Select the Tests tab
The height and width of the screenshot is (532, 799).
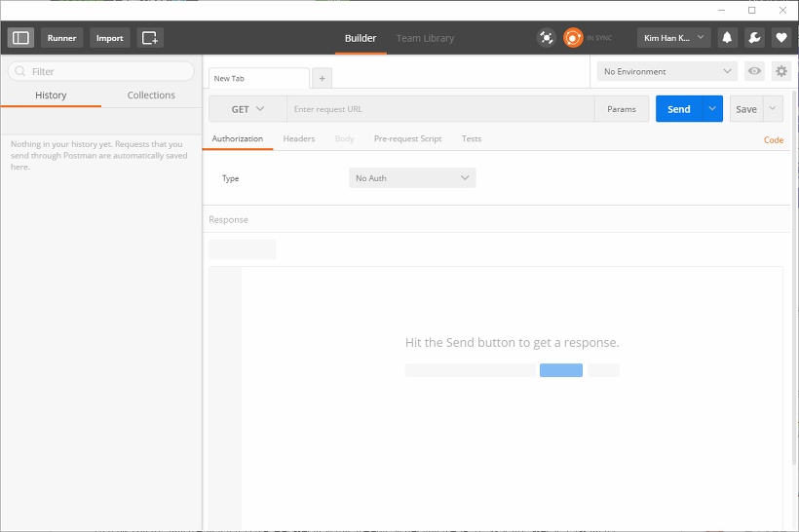point(472,138)
